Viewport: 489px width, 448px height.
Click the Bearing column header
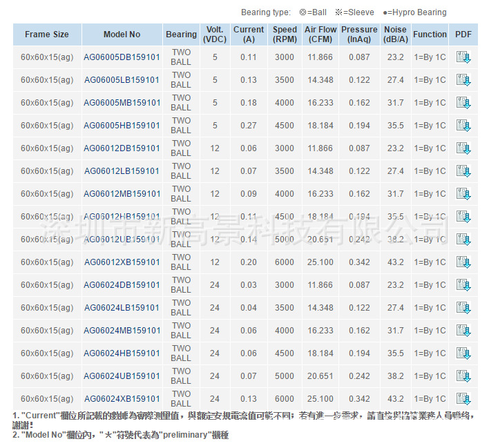tap(181, 35)
